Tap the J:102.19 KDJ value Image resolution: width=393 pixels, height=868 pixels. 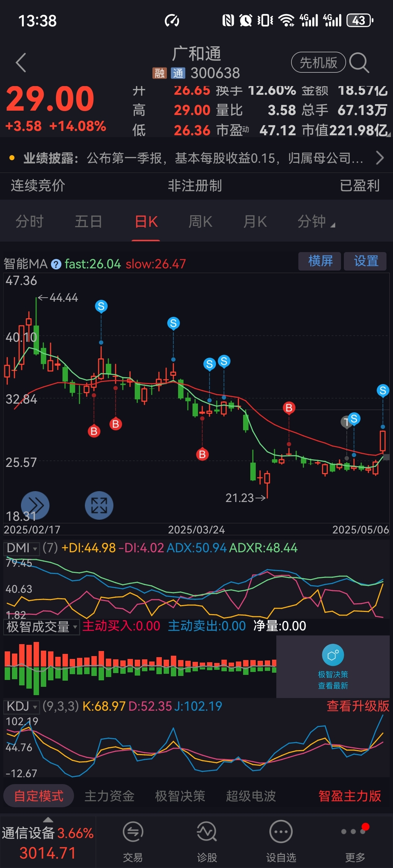click(198, 706)
